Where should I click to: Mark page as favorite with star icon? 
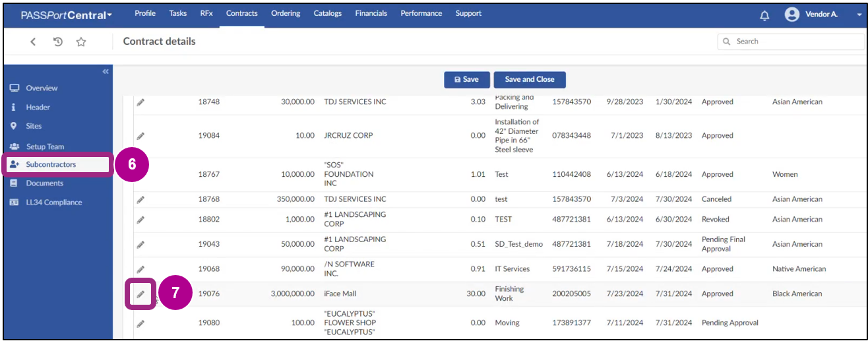[x=81, y=42]
